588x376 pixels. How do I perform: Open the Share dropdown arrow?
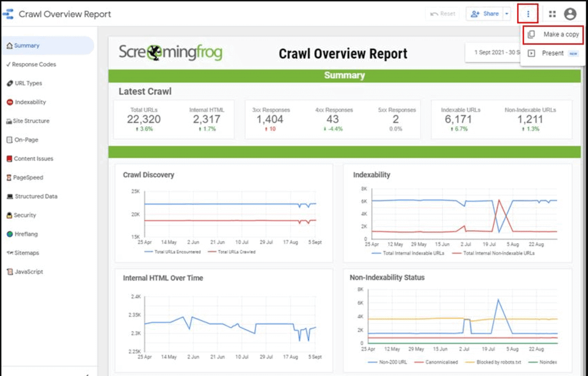pyautogui.click(x=506, y=13)
